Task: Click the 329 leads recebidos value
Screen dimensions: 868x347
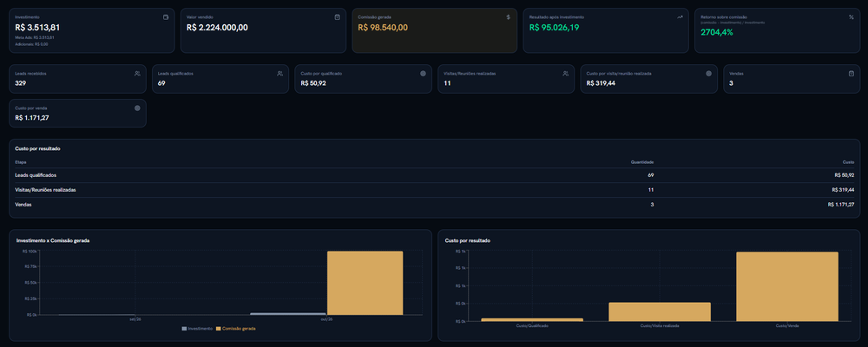Action: tap(21, 83)
